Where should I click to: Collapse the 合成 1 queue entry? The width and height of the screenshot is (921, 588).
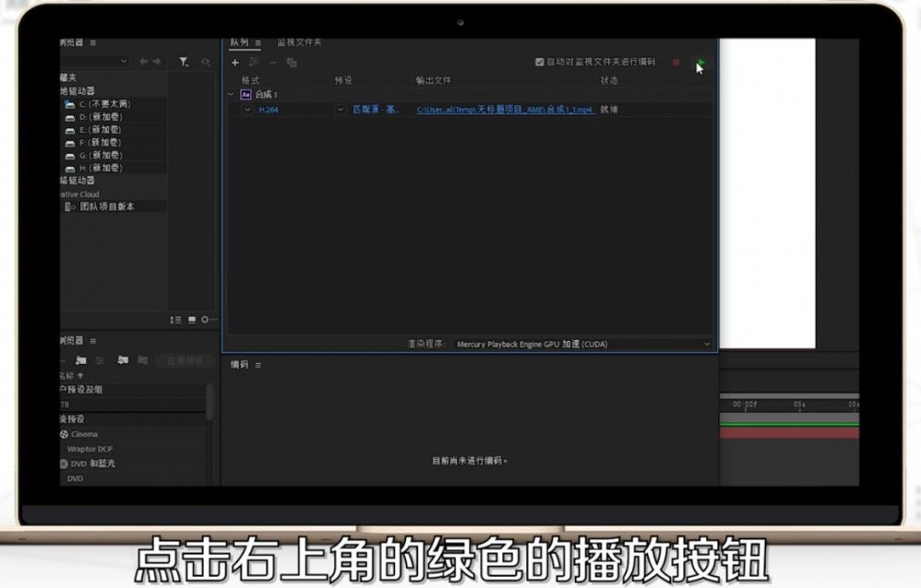(233, 94)
